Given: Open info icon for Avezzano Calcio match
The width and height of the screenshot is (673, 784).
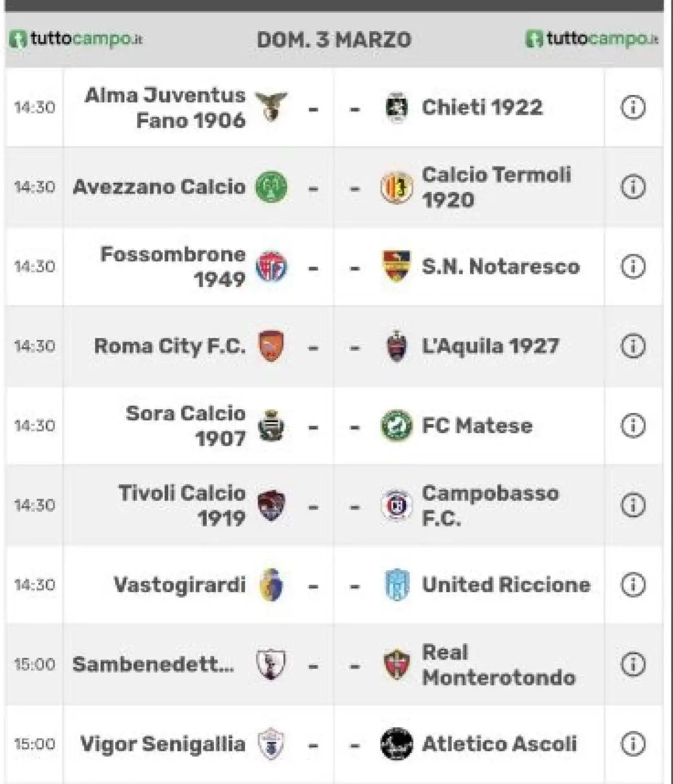Looking at the screenshot, I should (x=633, y=187).
